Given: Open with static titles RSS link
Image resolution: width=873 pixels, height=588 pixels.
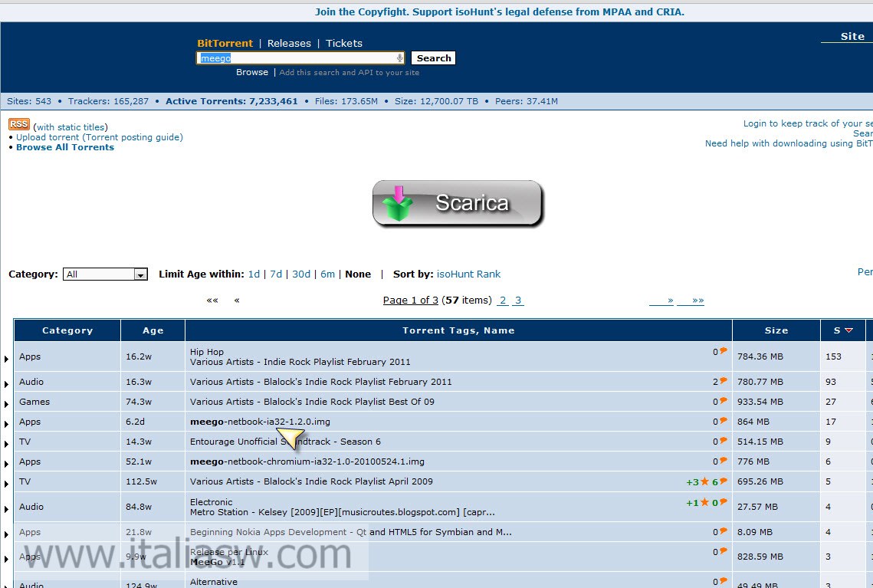Looking at the screenshot, I should pyautogui.click(x=71, y=127).
